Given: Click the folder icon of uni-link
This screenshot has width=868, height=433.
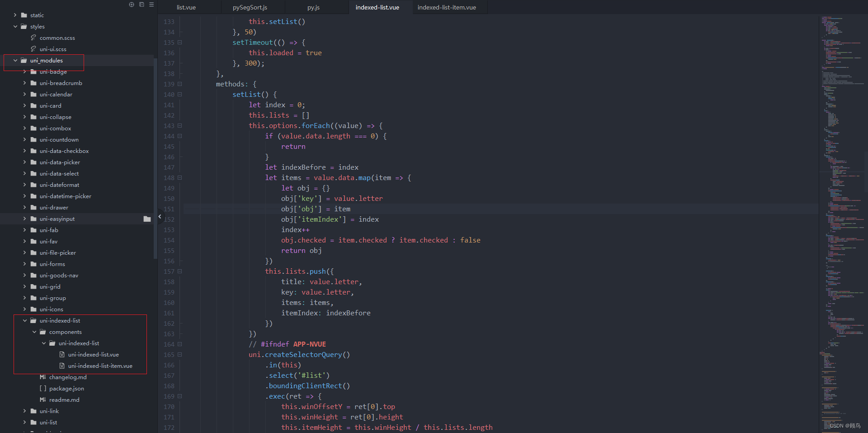Looking at the screenshot, I should [x=33, y=411].
